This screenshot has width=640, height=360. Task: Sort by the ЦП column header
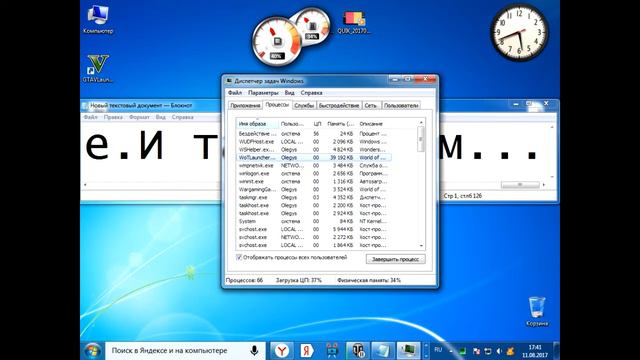(317, 123)
